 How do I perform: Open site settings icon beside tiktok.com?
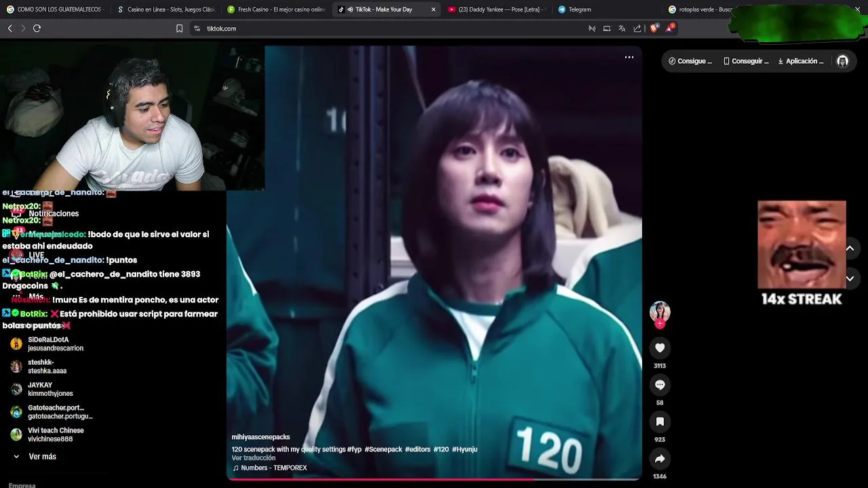coord(197,28)
